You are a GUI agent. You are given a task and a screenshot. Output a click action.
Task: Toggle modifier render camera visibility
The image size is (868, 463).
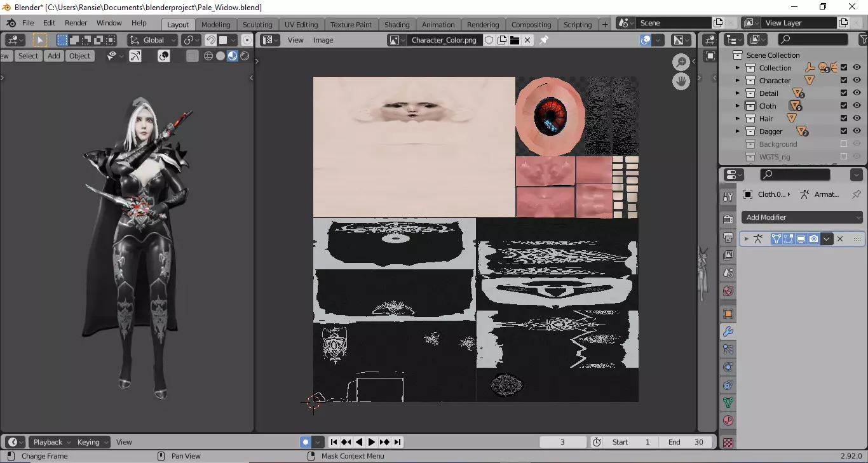(813, 239)
